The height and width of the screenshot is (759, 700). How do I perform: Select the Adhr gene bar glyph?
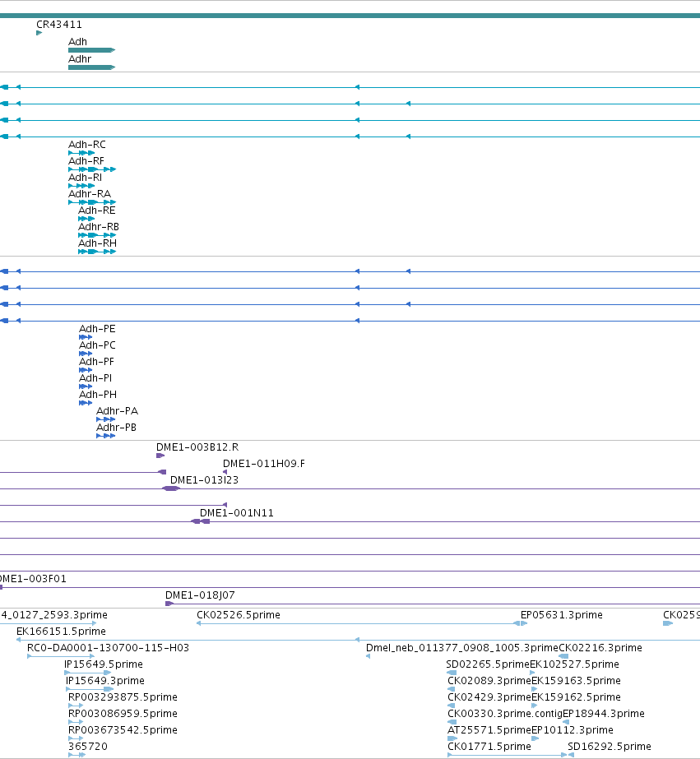pos(91,67)
